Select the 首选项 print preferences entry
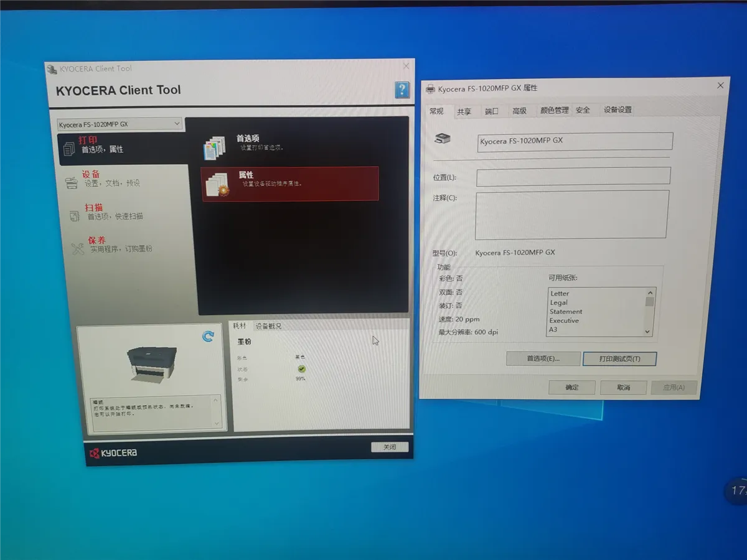747x560 pixels. pyautogui.click(x=290, y=146)
